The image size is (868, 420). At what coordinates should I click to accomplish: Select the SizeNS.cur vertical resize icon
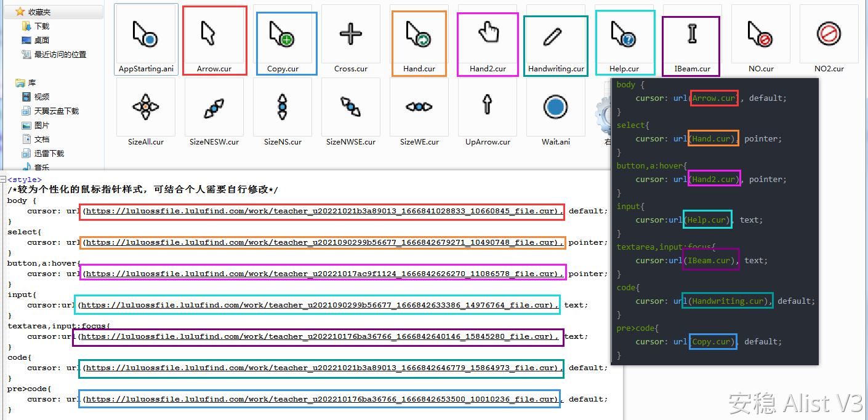point(283,107)
